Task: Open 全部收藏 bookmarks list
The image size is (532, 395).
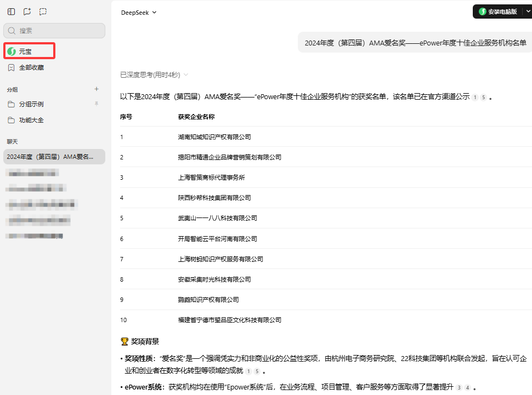Action: pos(31,67)
